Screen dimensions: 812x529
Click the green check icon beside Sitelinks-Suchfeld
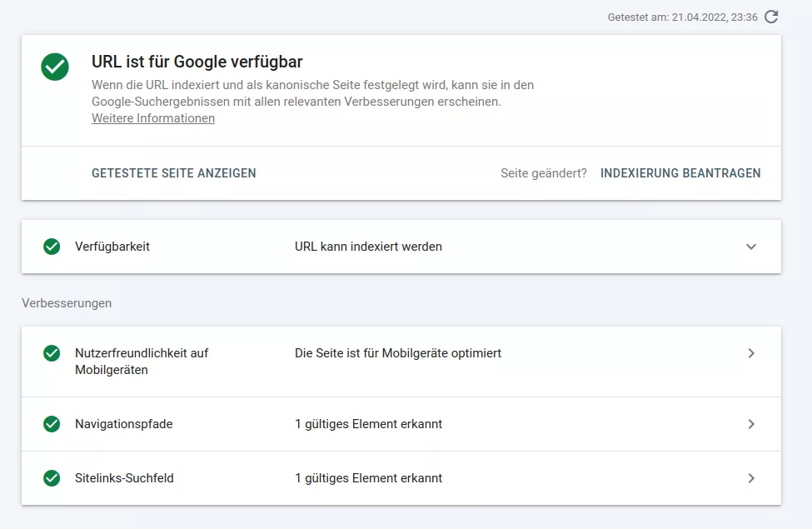[x=52, y=477]
